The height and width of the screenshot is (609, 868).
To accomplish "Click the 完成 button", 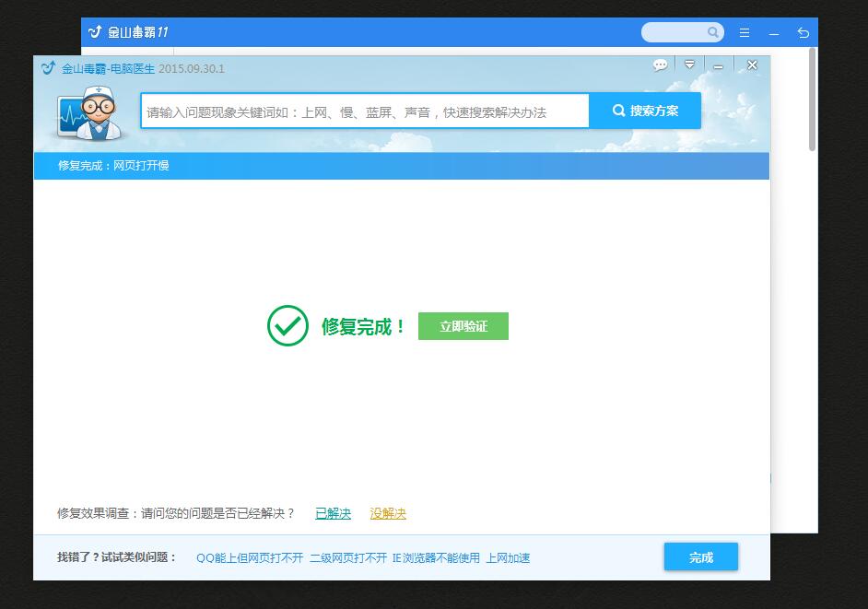I will coord(701,557).
